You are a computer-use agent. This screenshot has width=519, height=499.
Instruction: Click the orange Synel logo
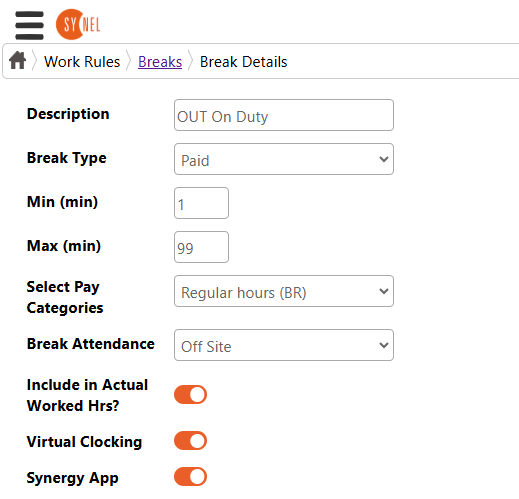78,24
